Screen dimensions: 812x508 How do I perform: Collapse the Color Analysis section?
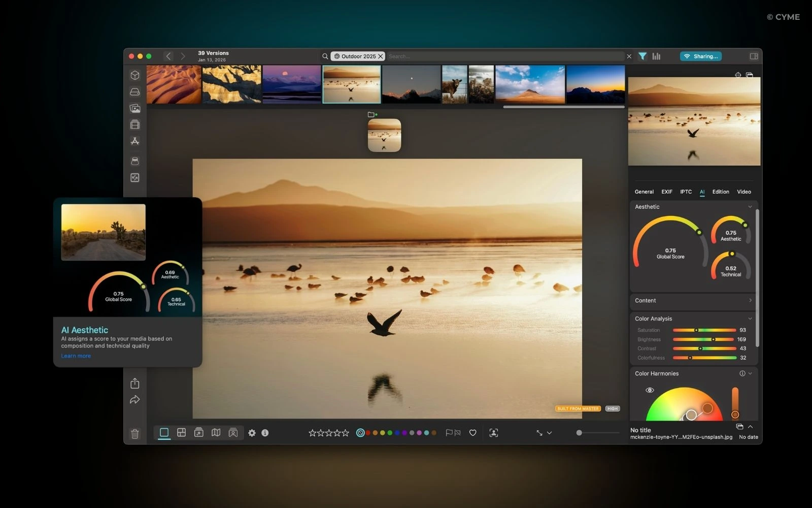pos(750,319)
